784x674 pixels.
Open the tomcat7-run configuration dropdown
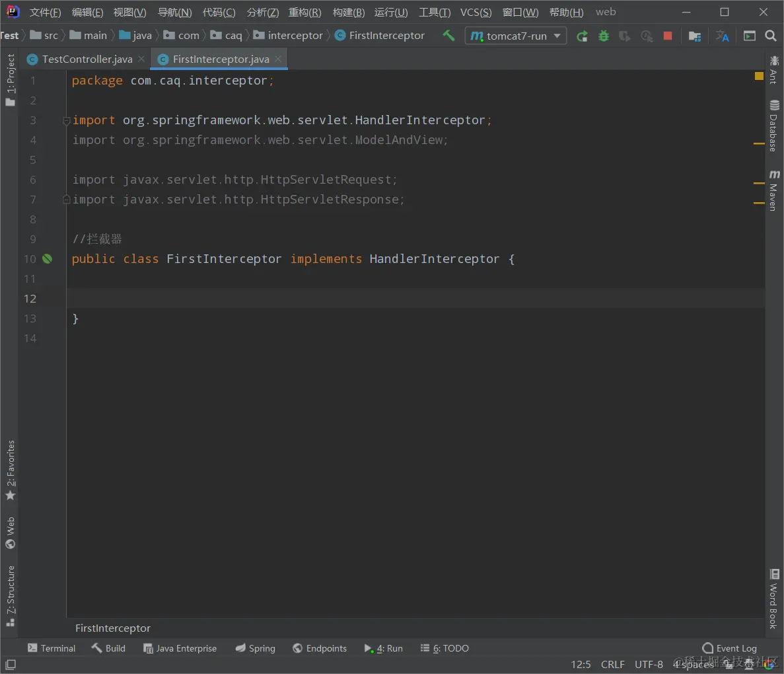tap(515, 36)
